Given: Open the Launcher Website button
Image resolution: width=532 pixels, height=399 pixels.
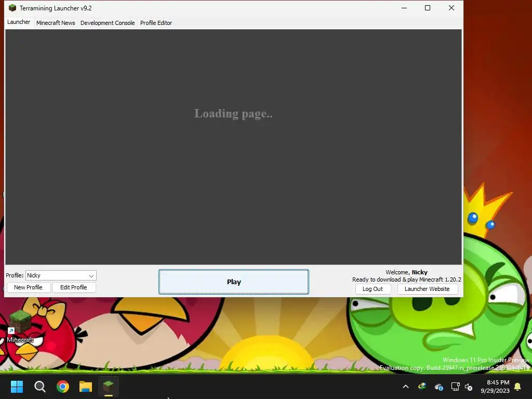Looking at the screenshot, I should pyautogui.click(x=427, y=289).
